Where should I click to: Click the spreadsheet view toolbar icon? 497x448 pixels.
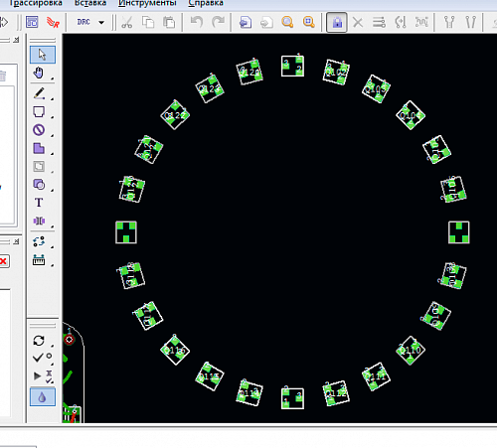(32, 22)
